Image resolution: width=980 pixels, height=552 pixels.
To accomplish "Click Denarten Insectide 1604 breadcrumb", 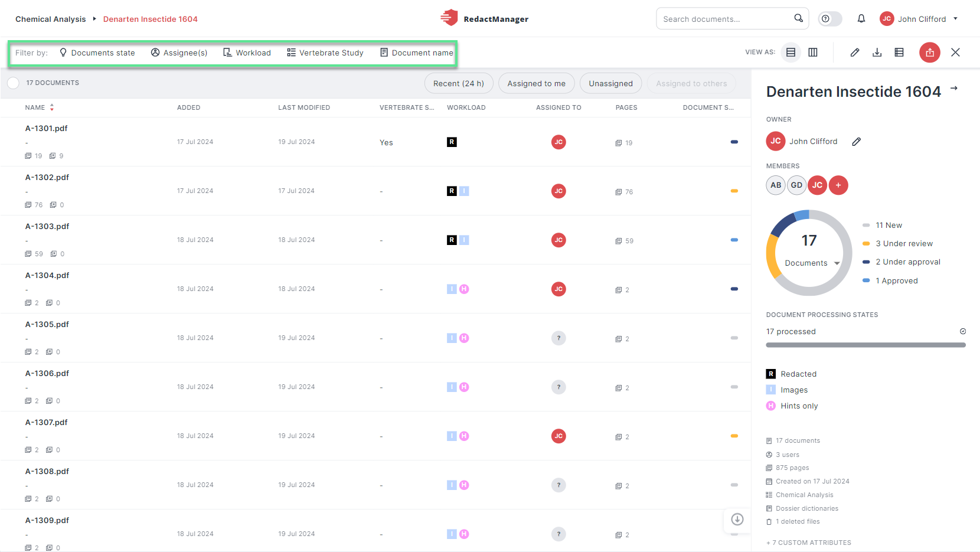I will pyautogui.click(x=151, y=19).
